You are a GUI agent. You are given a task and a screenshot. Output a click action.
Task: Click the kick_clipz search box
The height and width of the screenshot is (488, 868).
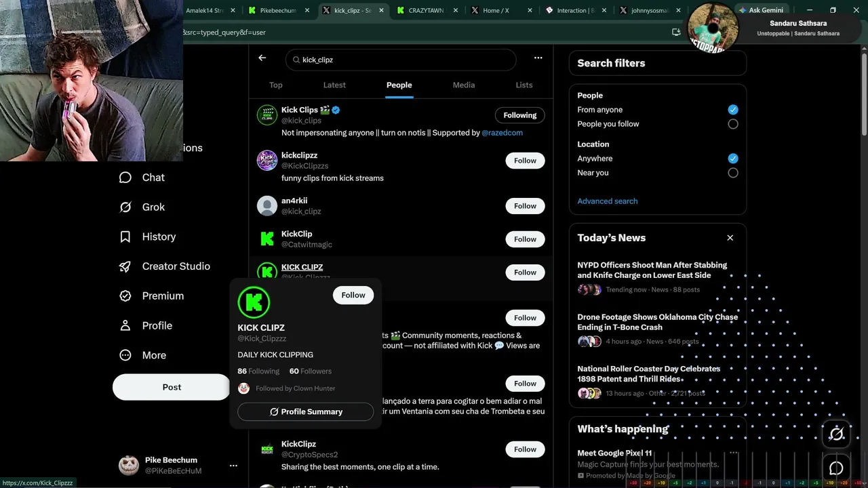401,60
